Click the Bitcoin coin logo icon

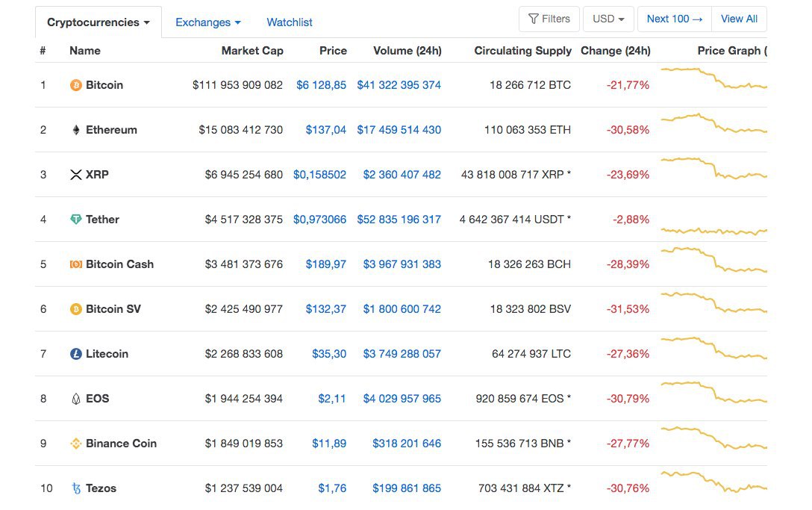75,85
